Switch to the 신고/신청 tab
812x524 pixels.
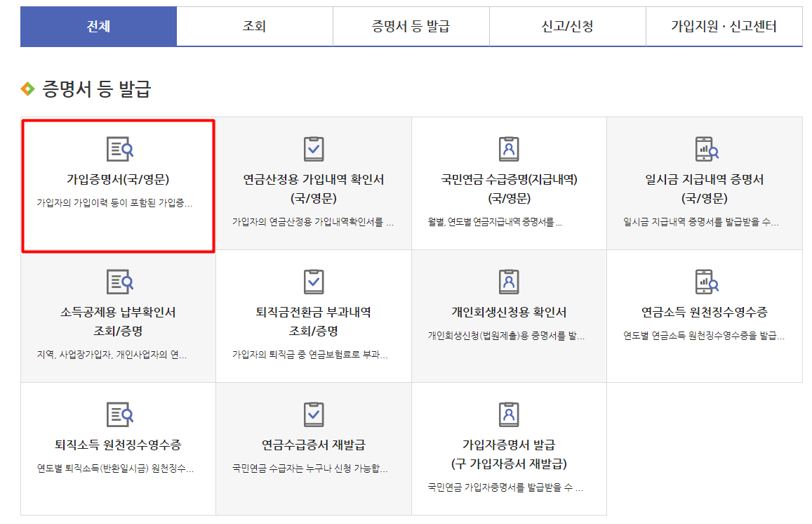tap(567, 25)
